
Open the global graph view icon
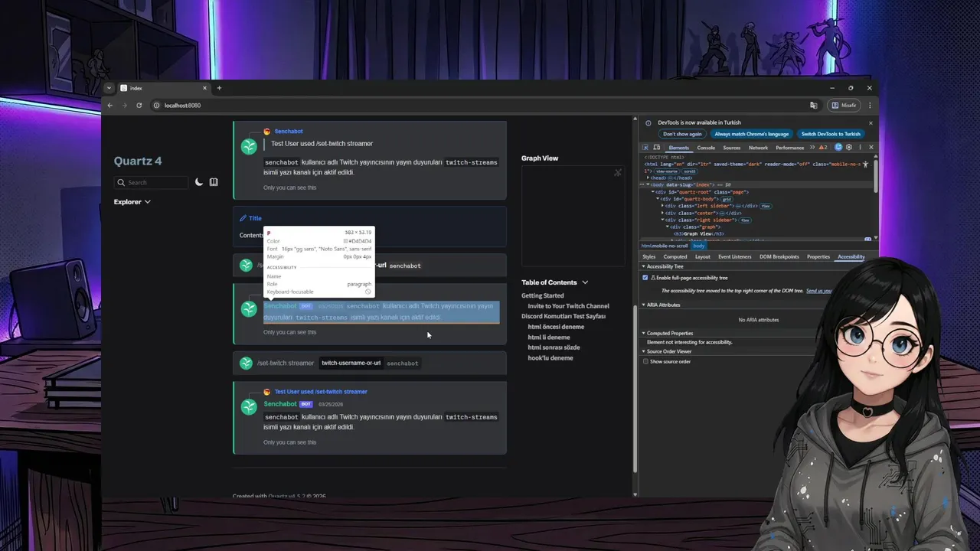[618, 172]
